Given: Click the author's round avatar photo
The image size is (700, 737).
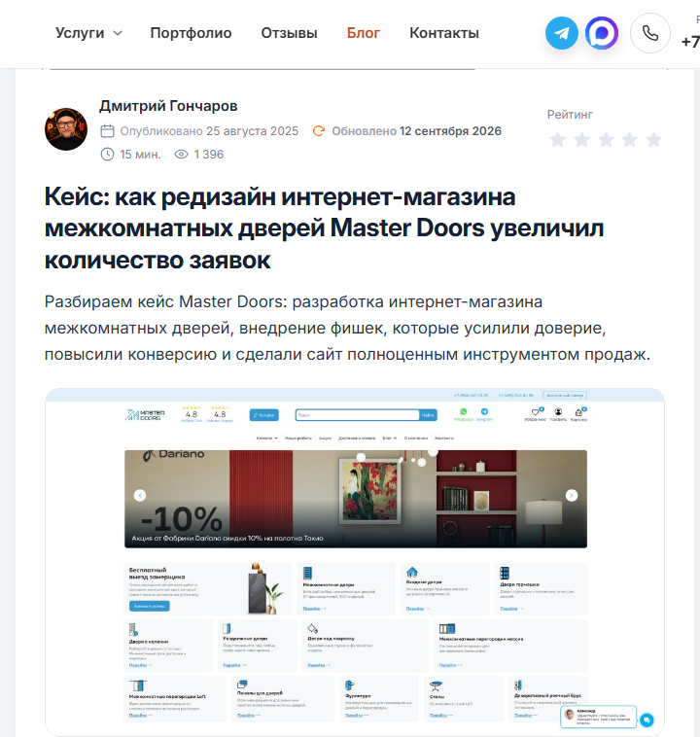Looking at the screenshot, I should pyautogui.click(x=66, y=129).
